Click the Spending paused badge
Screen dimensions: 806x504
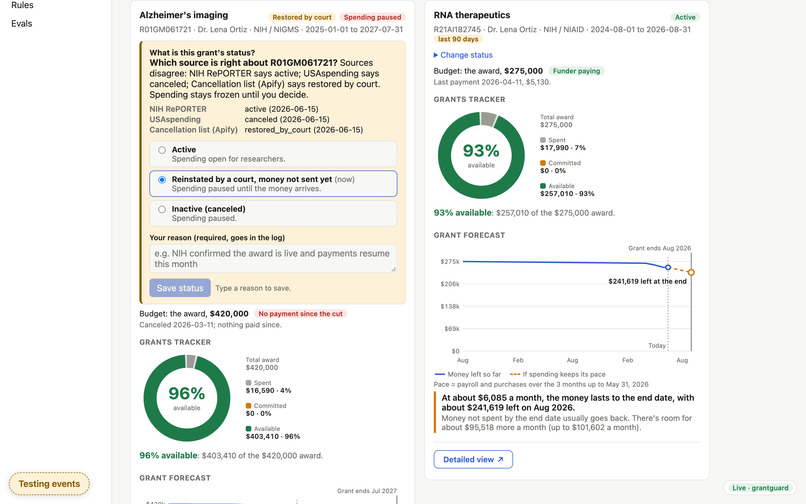click(372, 17)
